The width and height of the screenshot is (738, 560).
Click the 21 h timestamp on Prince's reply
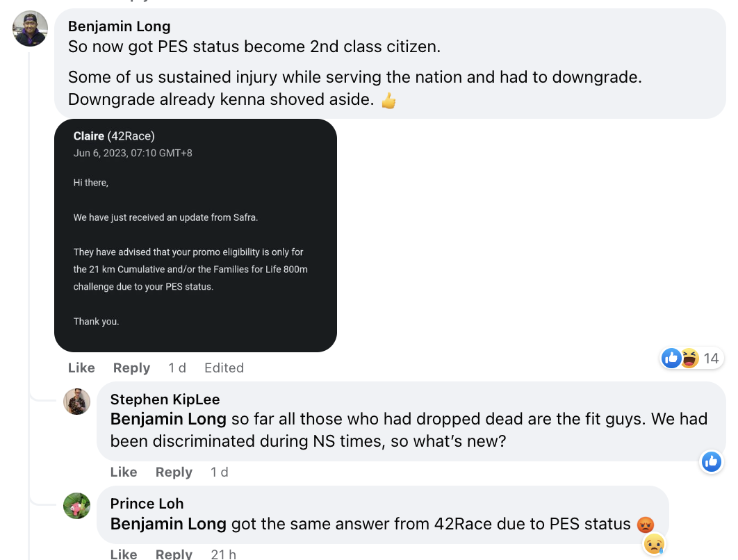(x=223, y=554)
